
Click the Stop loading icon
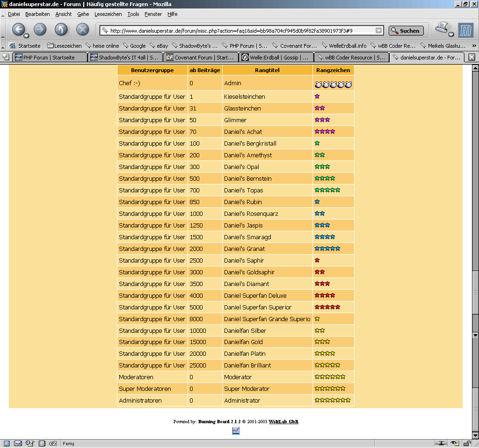click(82, 29)
